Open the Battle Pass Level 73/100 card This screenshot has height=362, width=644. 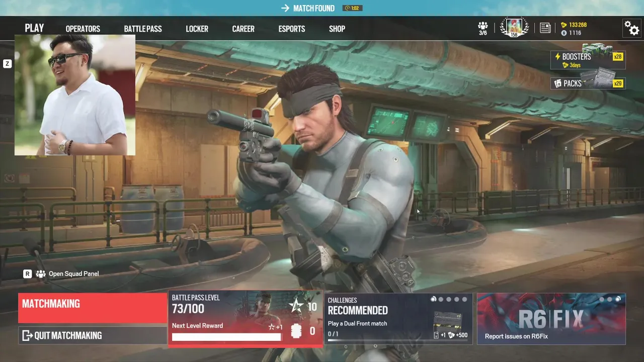point(245,318)
